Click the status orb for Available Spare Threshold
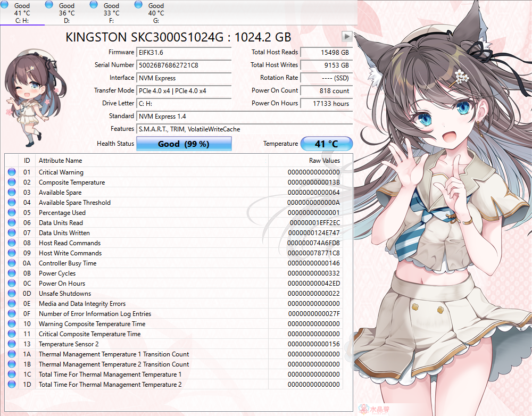This screenshot has width=532, height=416. pos(12,202)
